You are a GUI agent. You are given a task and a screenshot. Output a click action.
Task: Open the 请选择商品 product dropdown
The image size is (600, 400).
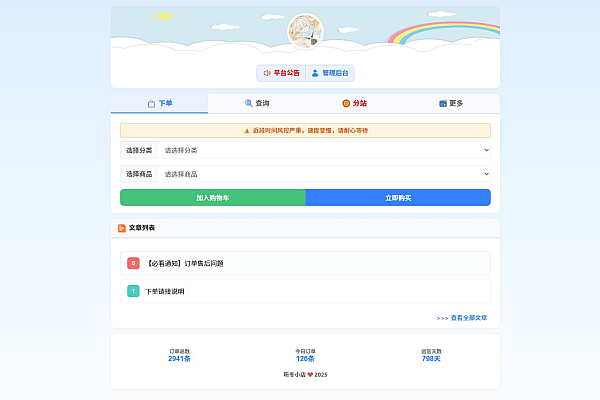tap(324, 174)
